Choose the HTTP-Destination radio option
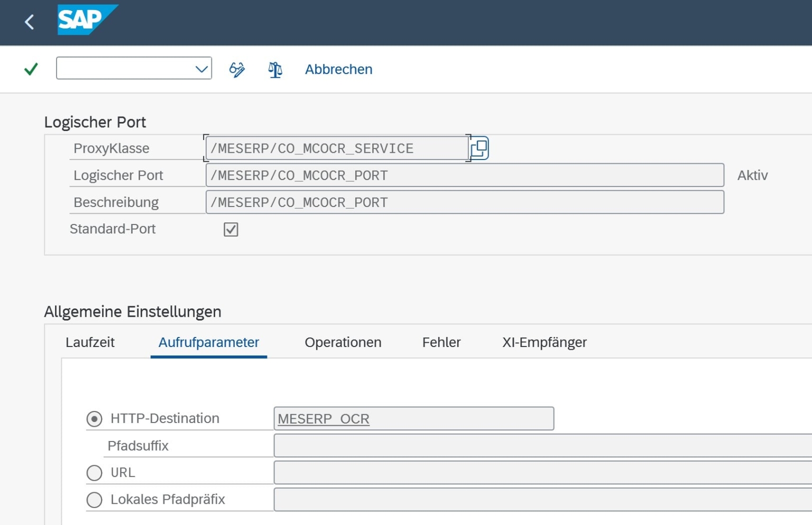Screen dimensions: 812x525 [x=94, y=418]
